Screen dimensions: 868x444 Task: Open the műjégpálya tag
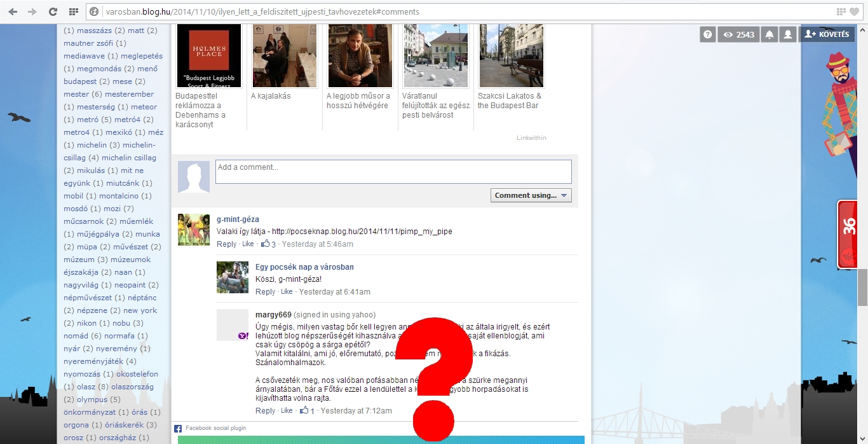pyautogui.click(x=98, y=234)
